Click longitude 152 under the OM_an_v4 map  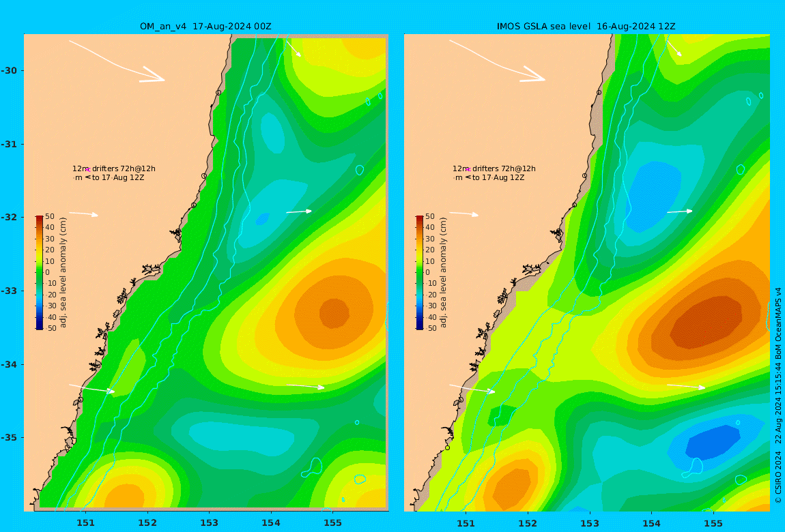coord(147,523)
